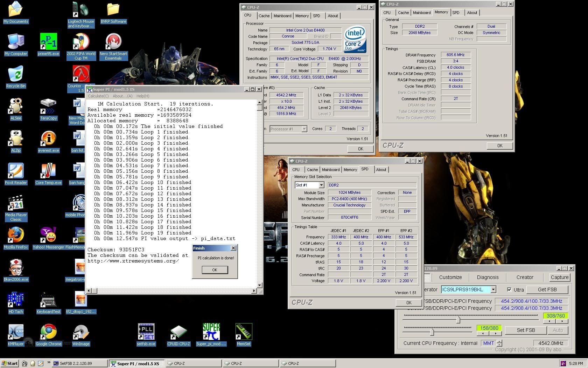Click the Get FSB button
The height and width of the screenshot is (368, 588).
point(547,289)
